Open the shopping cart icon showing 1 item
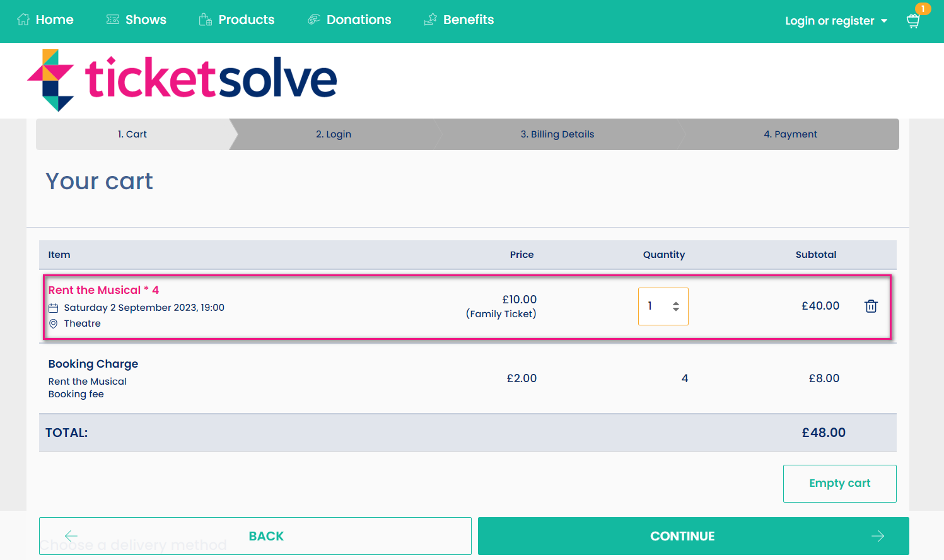 click(912, 21)
